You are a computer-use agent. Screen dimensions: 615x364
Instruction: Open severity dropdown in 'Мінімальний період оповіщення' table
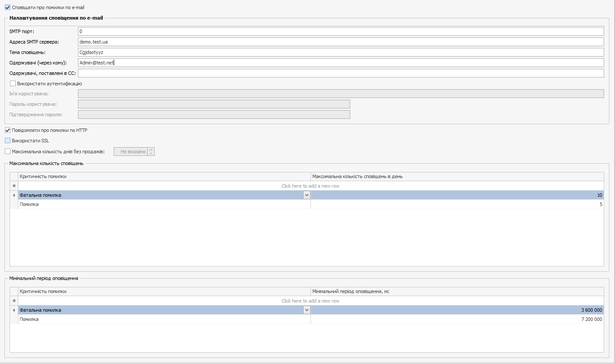coord(307,310)
